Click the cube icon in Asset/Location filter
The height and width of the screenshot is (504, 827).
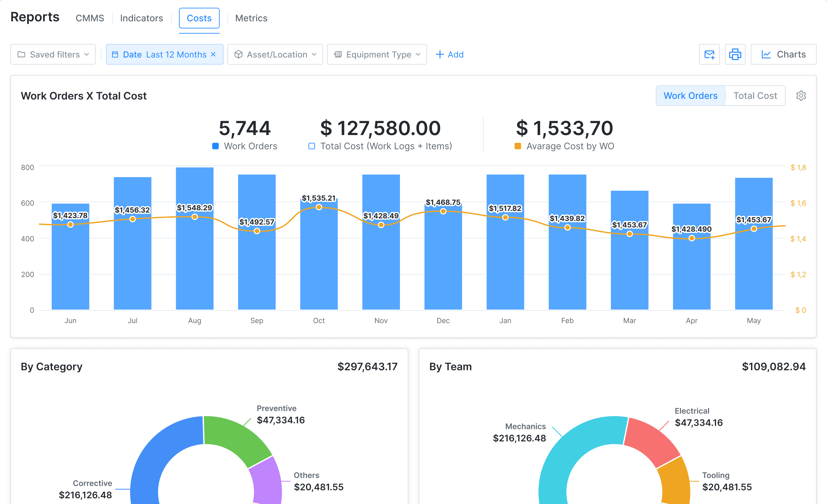pyautogui.click(x=238, y=54)
